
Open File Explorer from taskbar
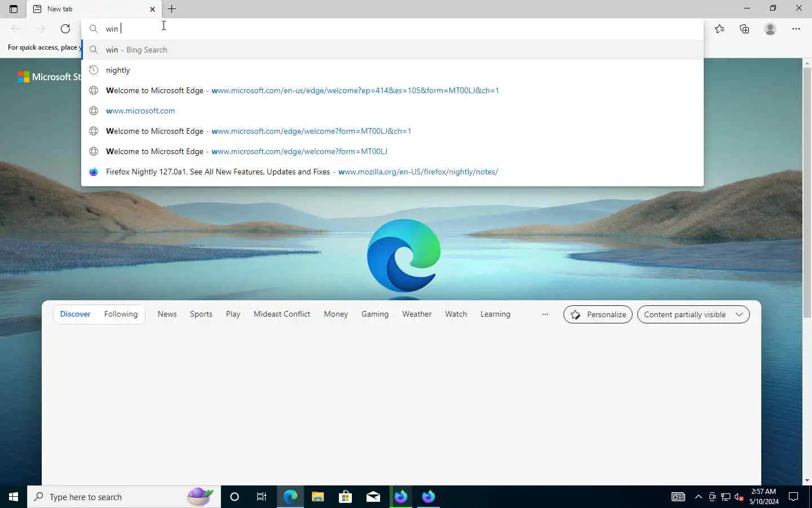[x=317, y=497]
